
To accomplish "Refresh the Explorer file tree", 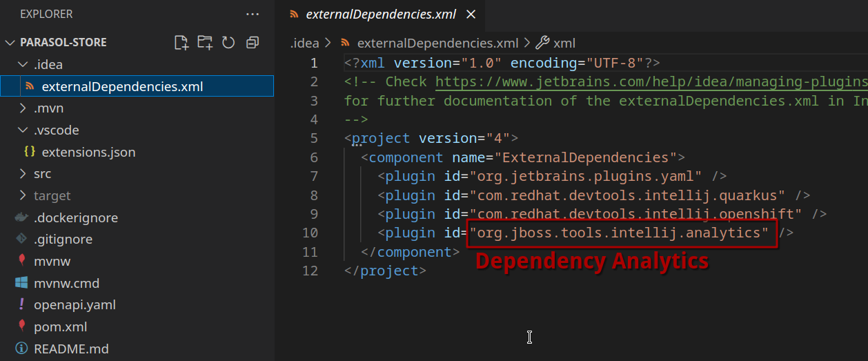I will coord(228,43).
